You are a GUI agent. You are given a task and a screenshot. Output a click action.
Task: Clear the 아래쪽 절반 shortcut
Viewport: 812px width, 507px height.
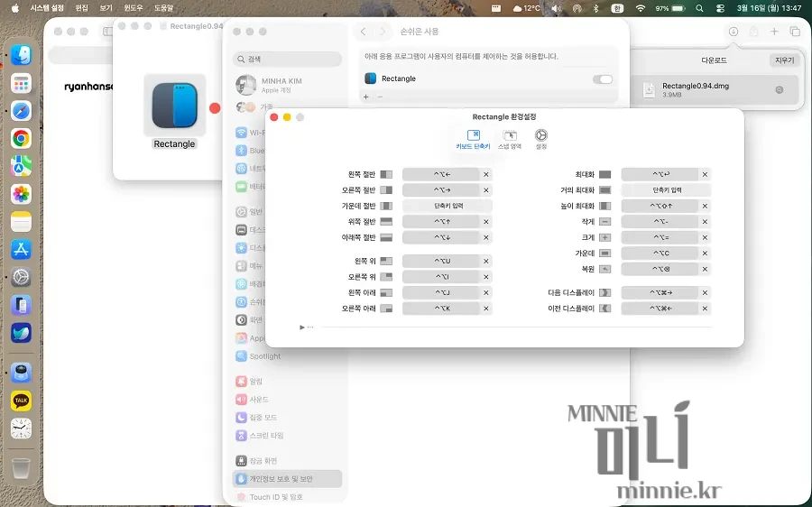coord(485,237)
